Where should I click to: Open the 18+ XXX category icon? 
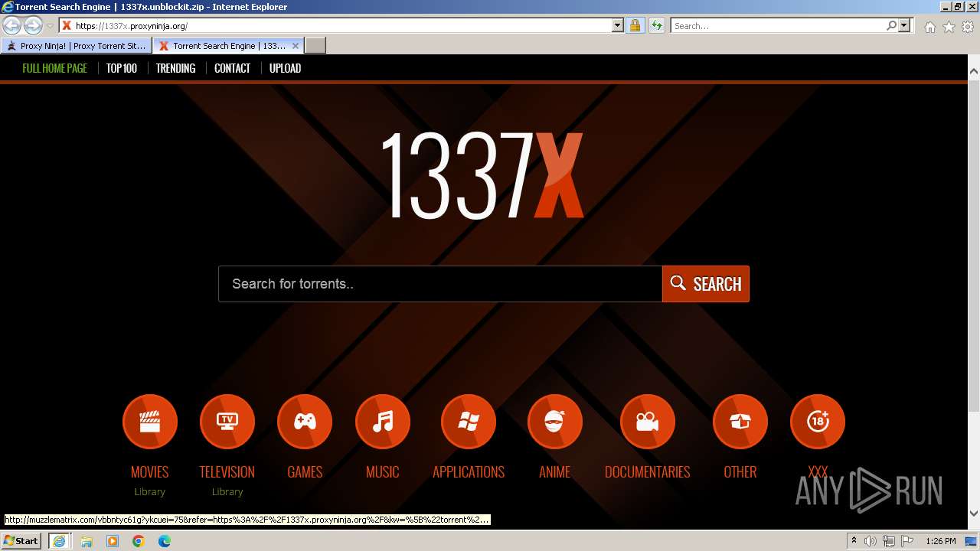click(818, 421)
